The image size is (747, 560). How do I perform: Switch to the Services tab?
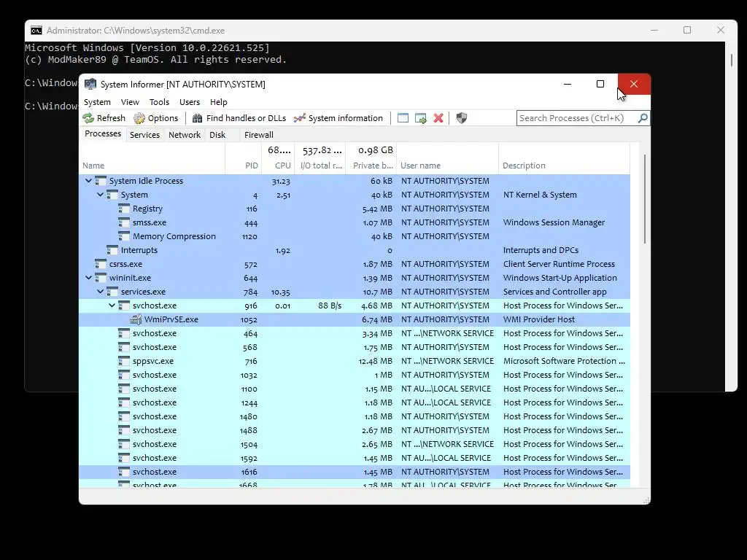tap(145, 135)
